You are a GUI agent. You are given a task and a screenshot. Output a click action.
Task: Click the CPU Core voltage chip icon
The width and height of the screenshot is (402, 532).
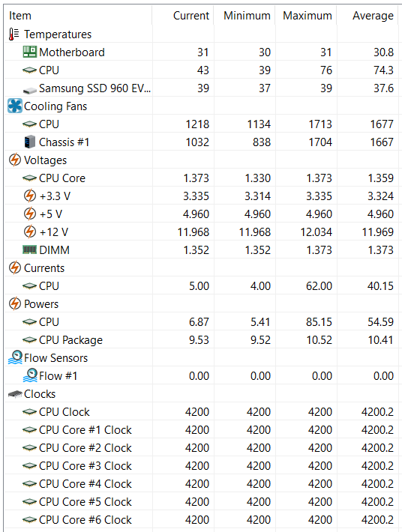point(29,178)
